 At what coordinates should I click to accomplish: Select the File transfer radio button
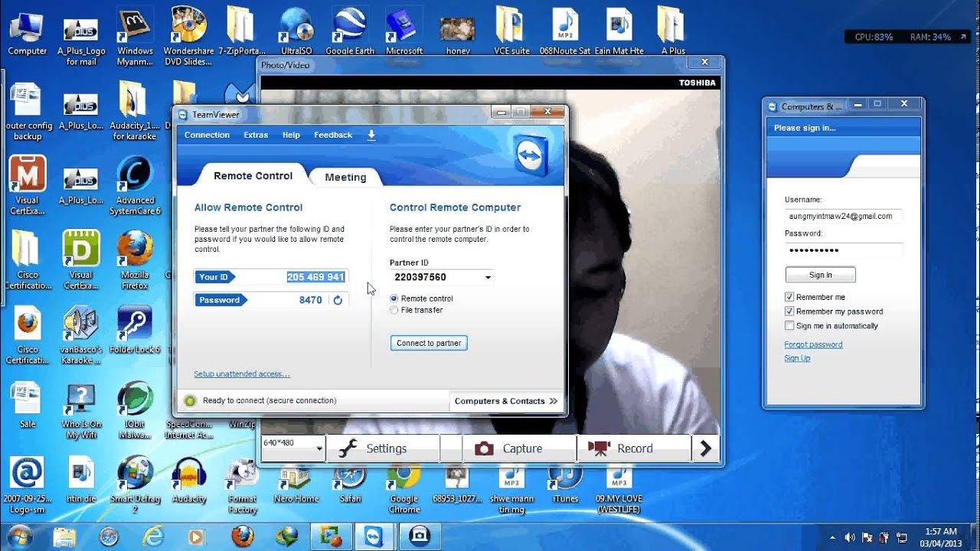point(394,310)
